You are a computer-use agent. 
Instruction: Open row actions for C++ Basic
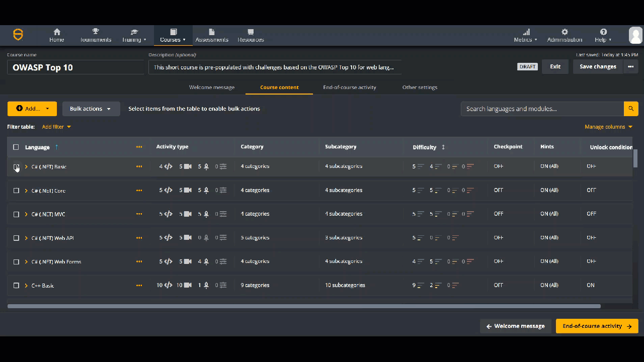pyautogui.click(x=139, y=286)
